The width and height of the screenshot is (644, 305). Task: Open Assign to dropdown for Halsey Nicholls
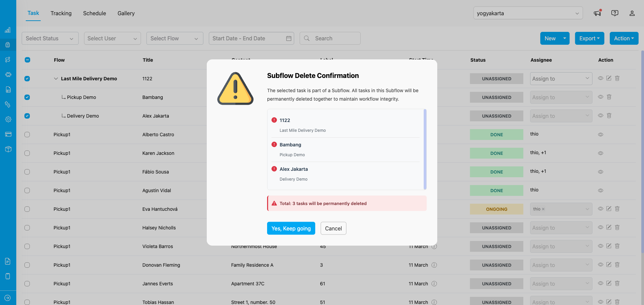point(561,228)
